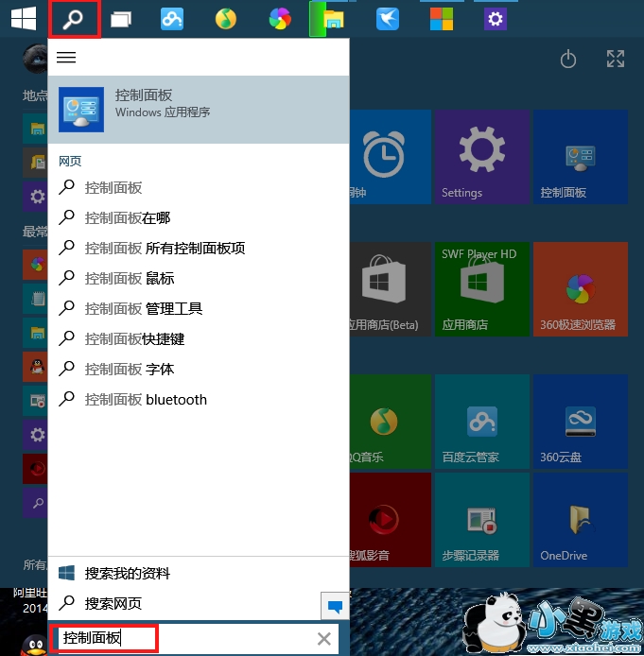Launch Baidu cloud manager taskbar icon

(x=172, y=19)
